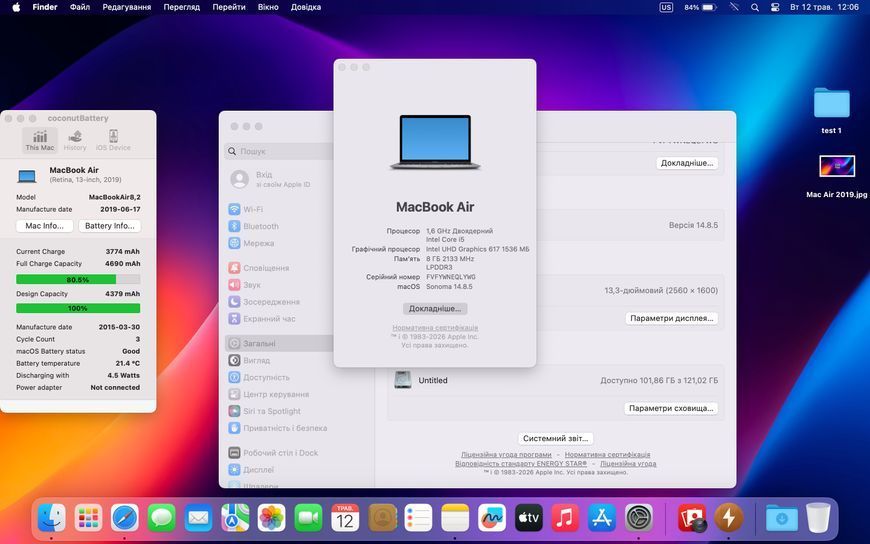Open the Apple menu
This screenshot has height=544, width=870.
pos(16,7)
